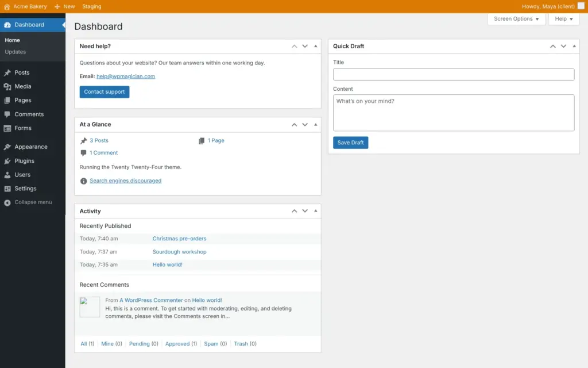Click the Posts pushpin icon in sidebar
588x368 pixels.
point(7,72)
